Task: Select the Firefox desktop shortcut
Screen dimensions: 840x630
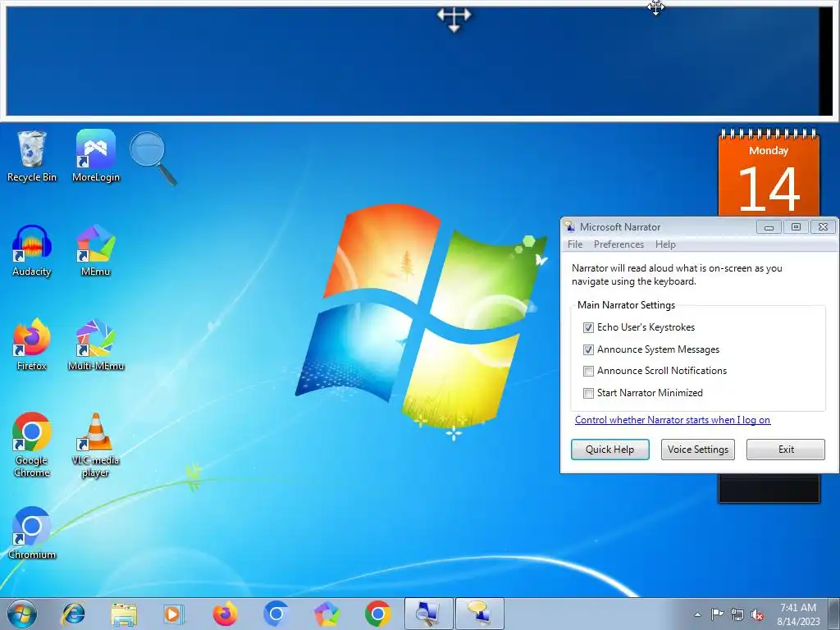Action: [32, 345]
